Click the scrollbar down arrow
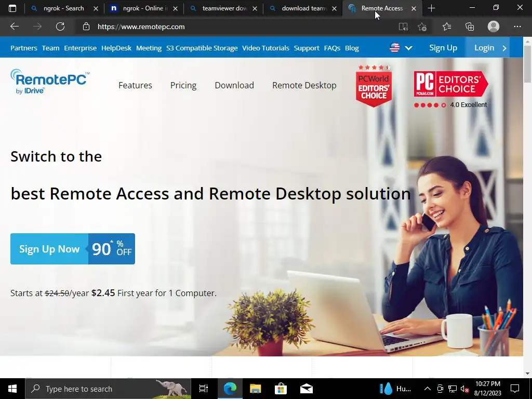532x399 pixels. tap(527, 373)
